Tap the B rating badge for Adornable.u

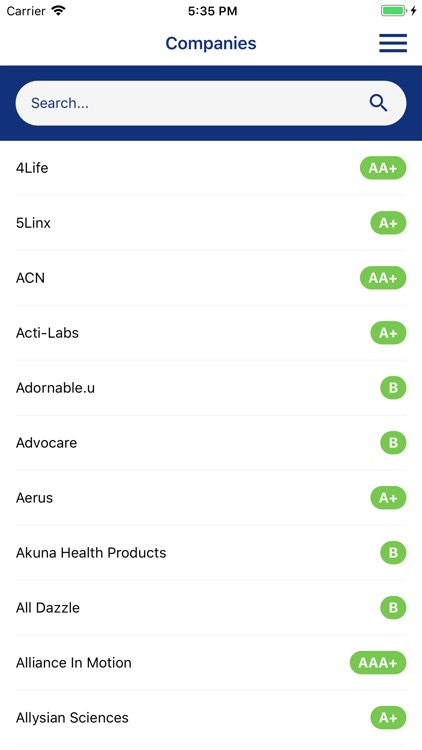point(393,387)
